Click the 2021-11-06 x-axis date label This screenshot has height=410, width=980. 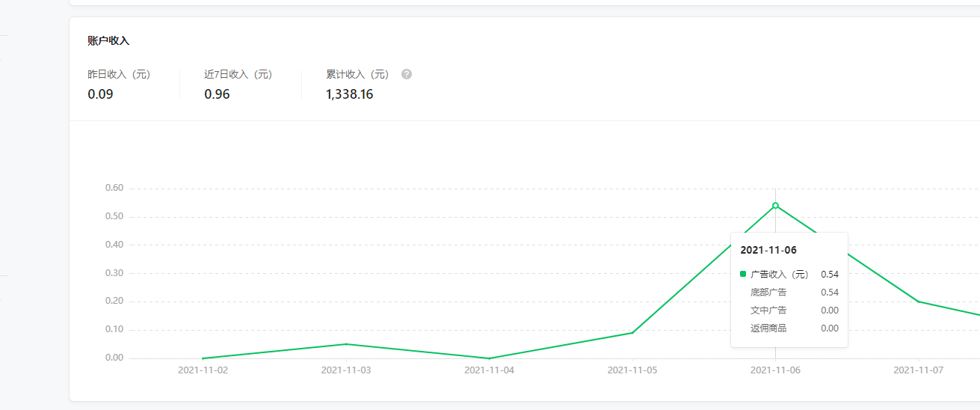click(775, 370)
